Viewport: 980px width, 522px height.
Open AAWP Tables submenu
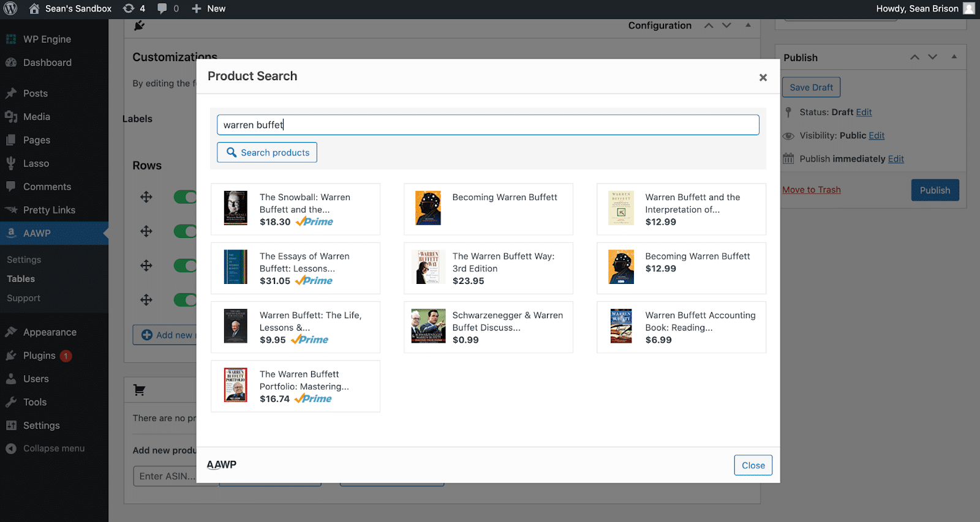(x=21, y=278)
